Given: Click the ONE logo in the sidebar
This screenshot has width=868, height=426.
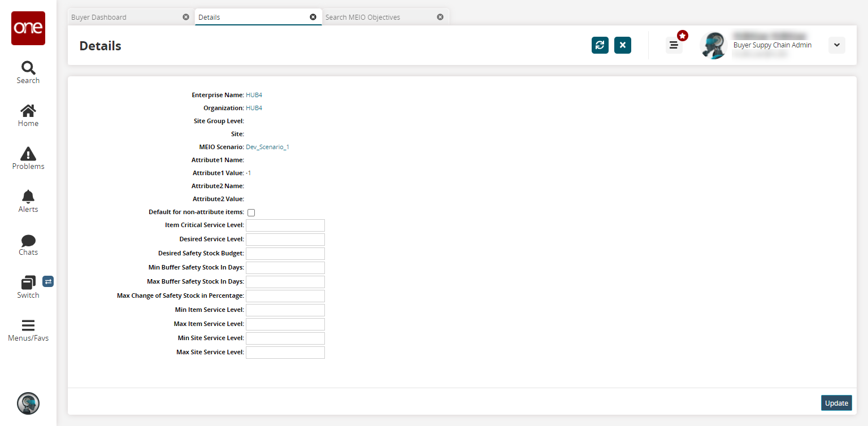Looking at the screenshot, I should click(28, 28).
